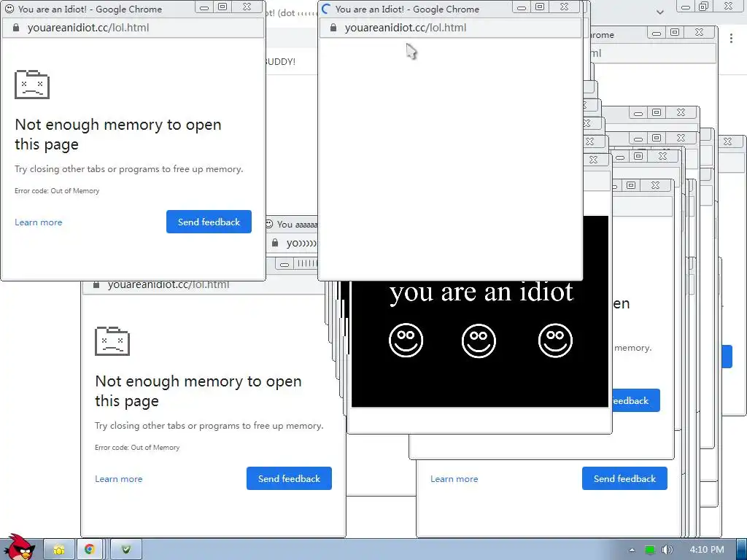The height and width of the screenshot is (560, 747).
Task: Open the folder icon on the taskbar
Action: [59, 550]
